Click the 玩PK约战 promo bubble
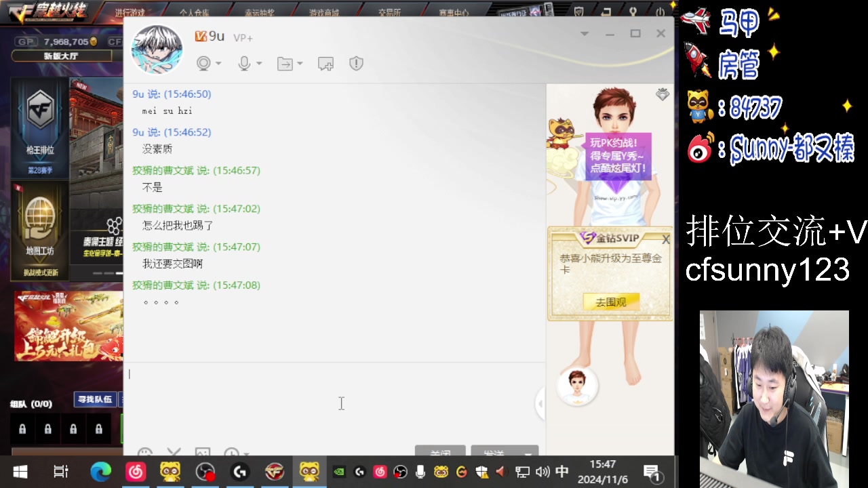Image resolution: width=868 pixels, height=488 pixels. (x=617, y=155)
